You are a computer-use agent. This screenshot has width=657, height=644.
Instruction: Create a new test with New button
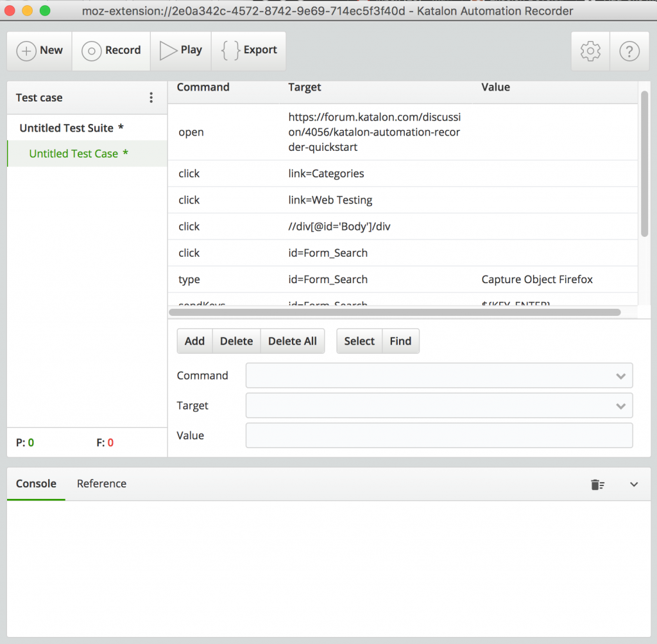pyautogui.click(x=39, y=51)
